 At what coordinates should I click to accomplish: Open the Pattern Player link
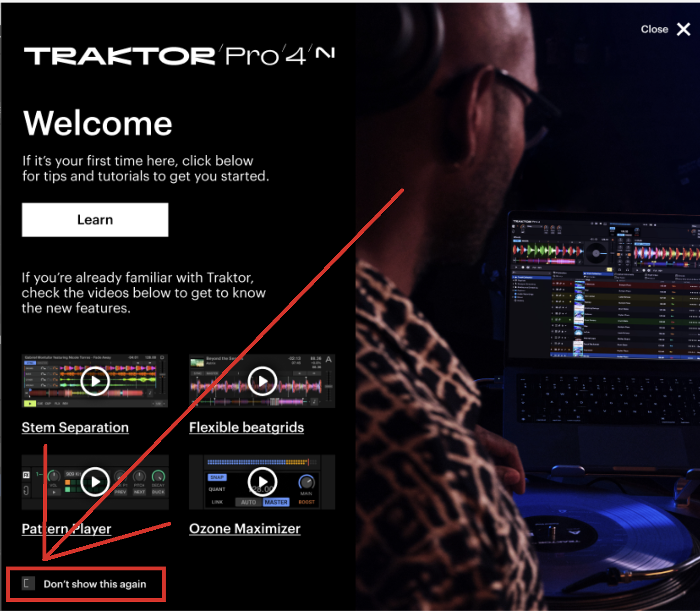[67, 529]
